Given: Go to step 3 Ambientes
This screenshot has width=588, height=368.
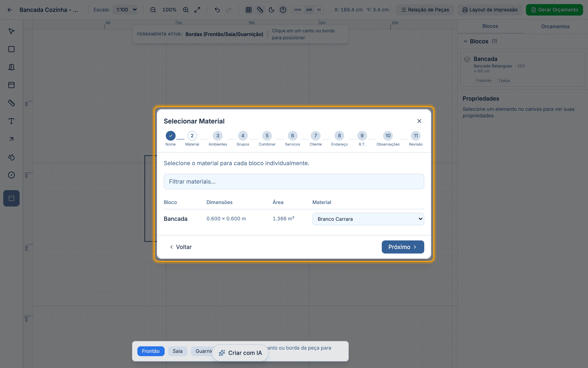Looking at the screenshot, I should (x=218, y=139).
